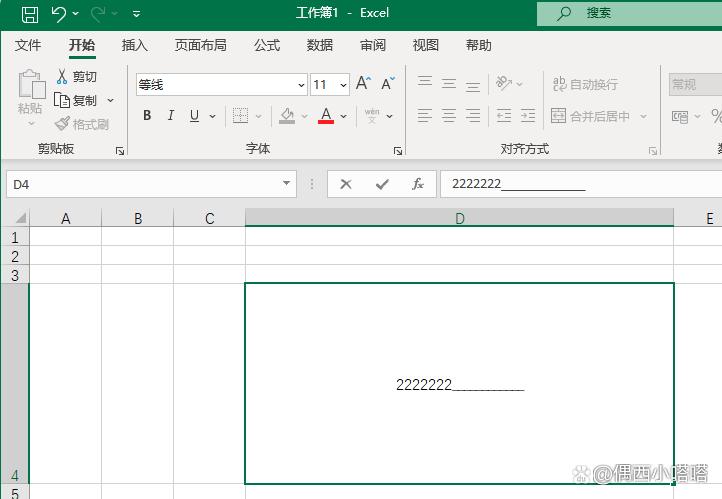
Task: Open the Name Box dropdown arrow
Action: tap(286, 183)
